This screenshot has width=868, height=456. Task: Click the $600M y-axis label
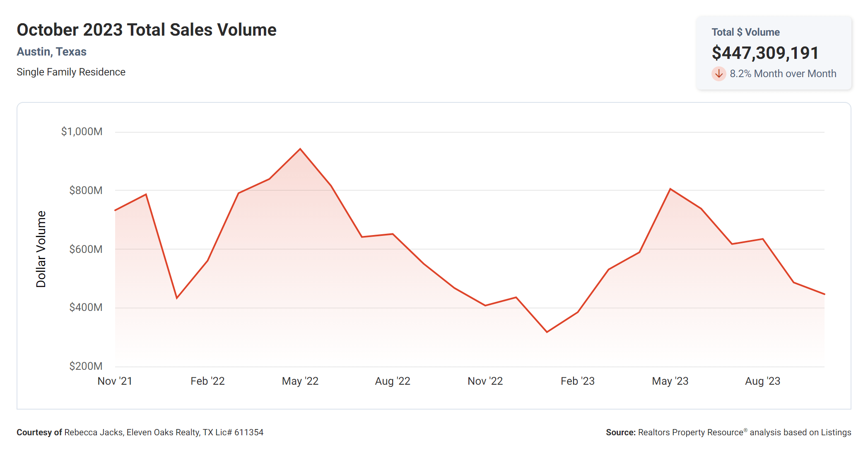point(86,249)
